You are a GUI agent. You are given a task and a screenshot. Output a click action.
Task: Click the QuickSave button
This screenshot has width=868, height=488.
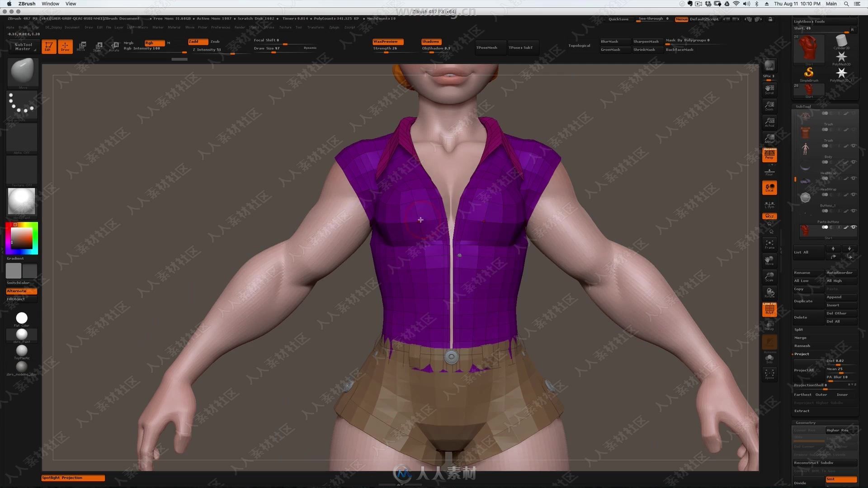point(618,19)
